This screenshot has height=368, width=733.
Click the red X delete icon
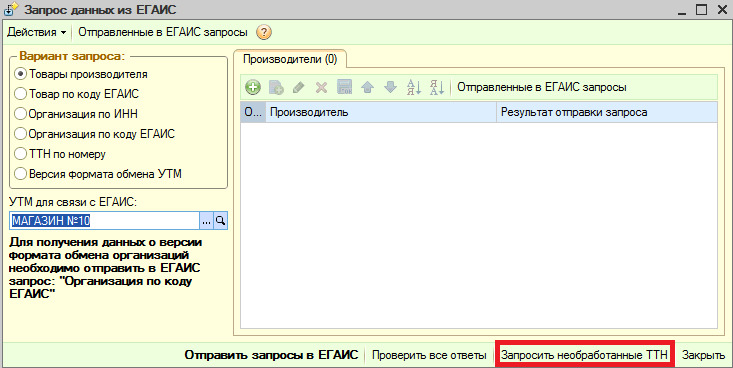(x=322, y=87)
